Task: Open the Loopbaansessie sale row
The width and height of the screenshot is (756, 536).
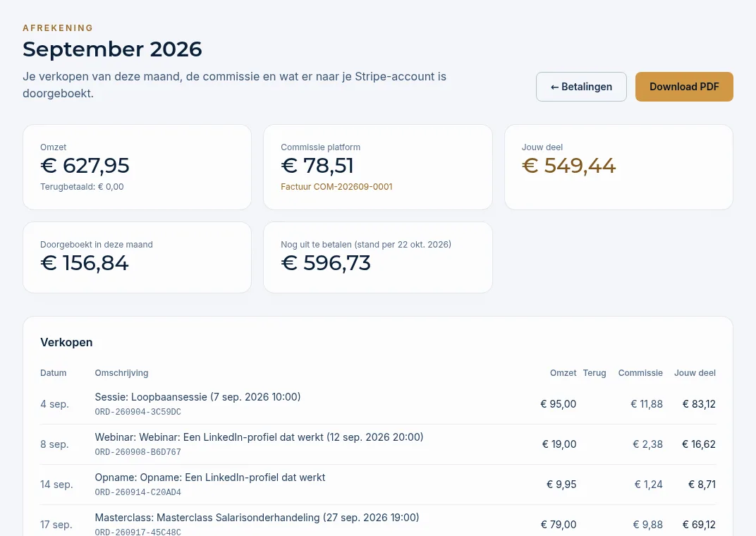Action: (x=378, y=404)
